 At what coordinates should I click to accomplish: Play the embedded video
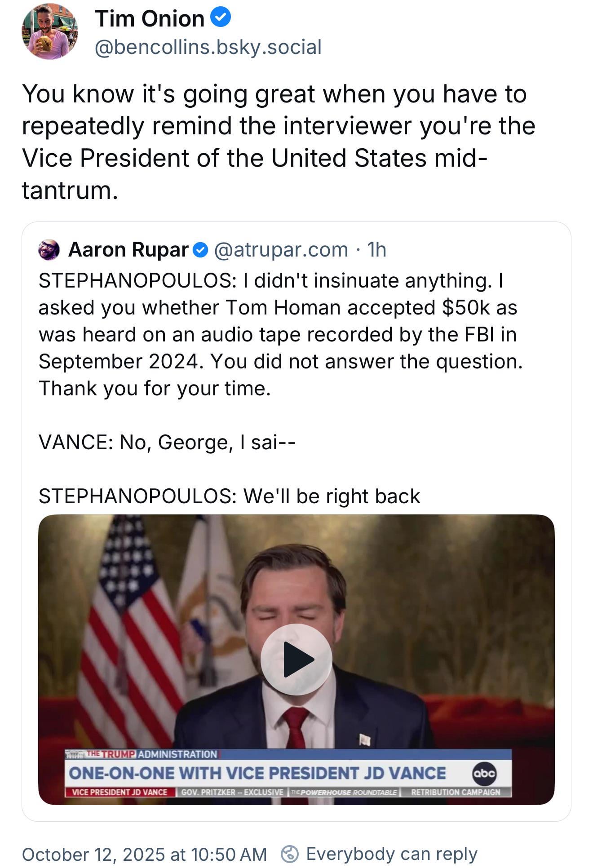296,659
